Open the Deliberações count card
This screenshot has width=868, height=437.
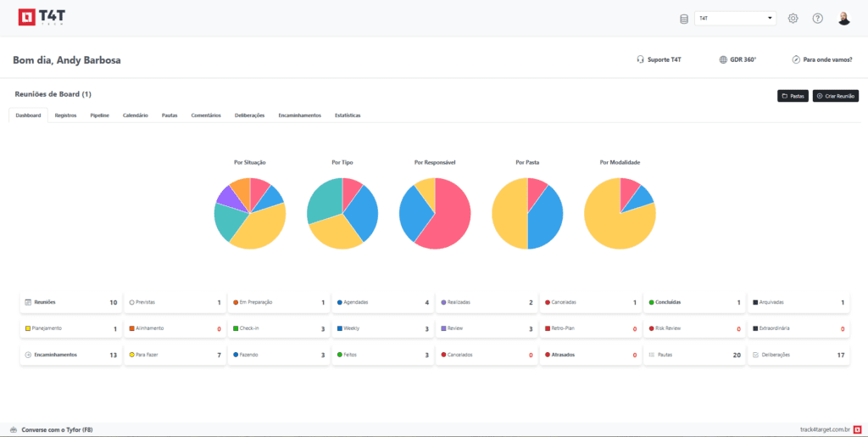[797, 355]
